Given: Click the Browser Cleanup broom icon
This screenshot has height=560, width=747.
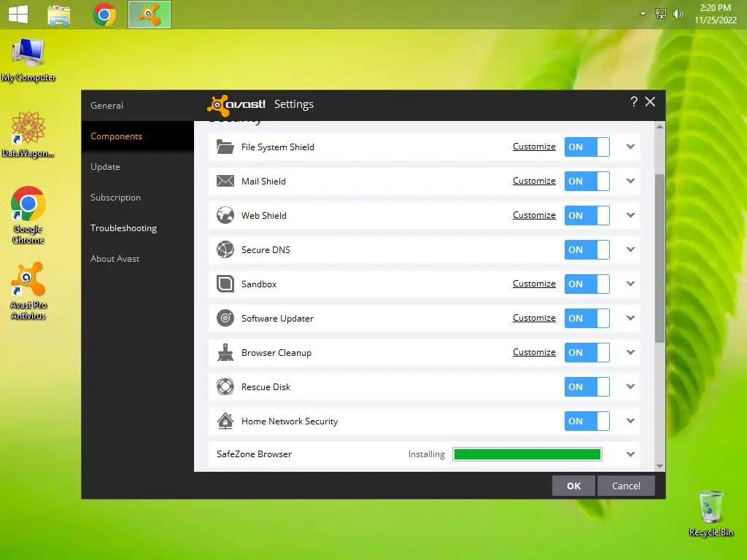Looking at the screenshot, I should click(x=225, y=352).
